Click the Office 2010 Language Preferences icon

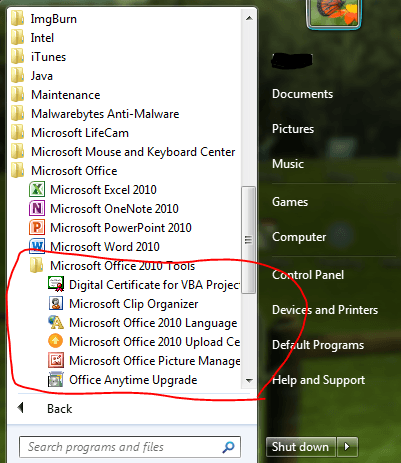click(x=56, y=322)
